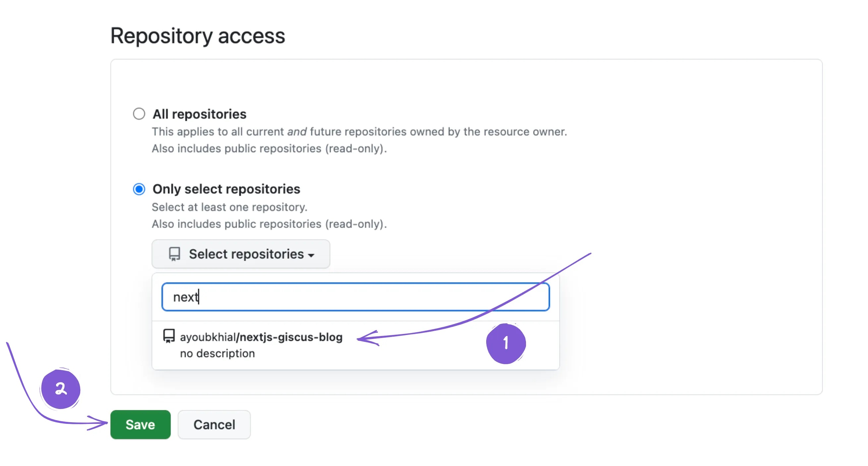This screenshot has height=466, width=868.
Task: Click the repo icon on Select repositories button
Action: (x=174, y=254)
